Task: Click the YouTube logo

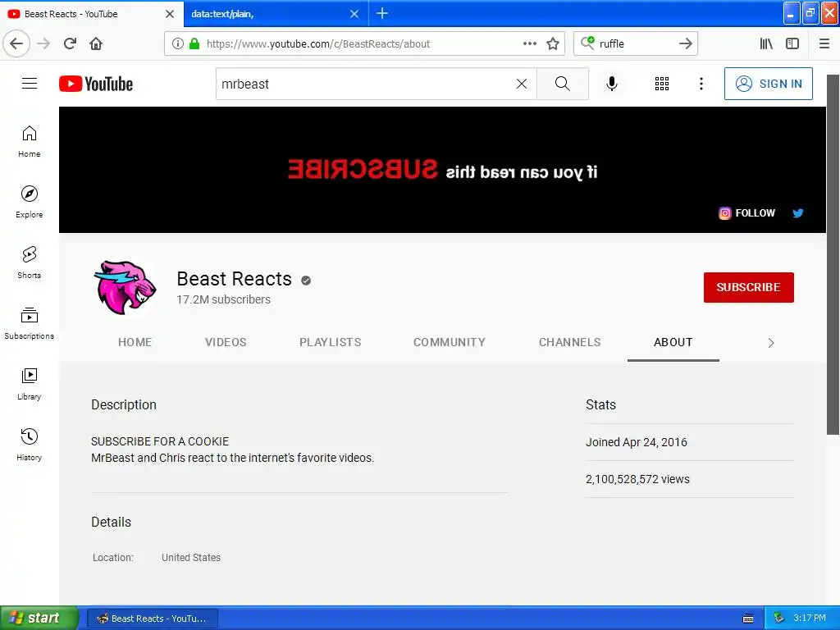Action: [96, 84]
